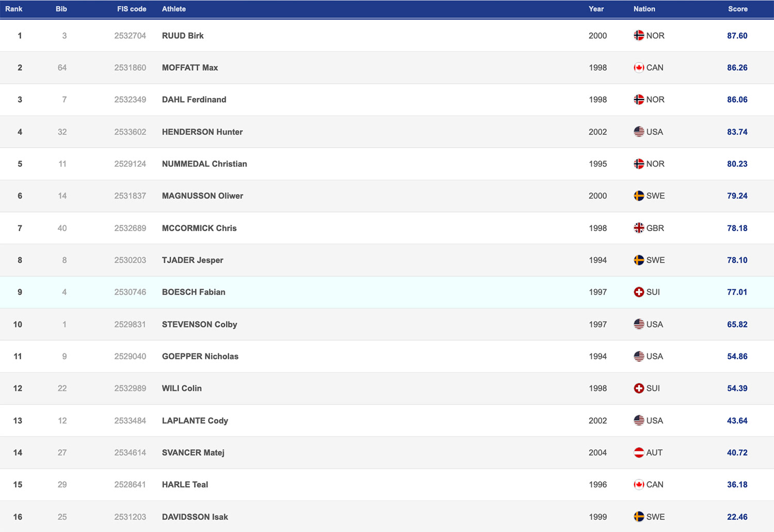Open athlete DAHL Ferdinand's profile
774x532 pixels.
pyautogui.click(x=194, y=100)
